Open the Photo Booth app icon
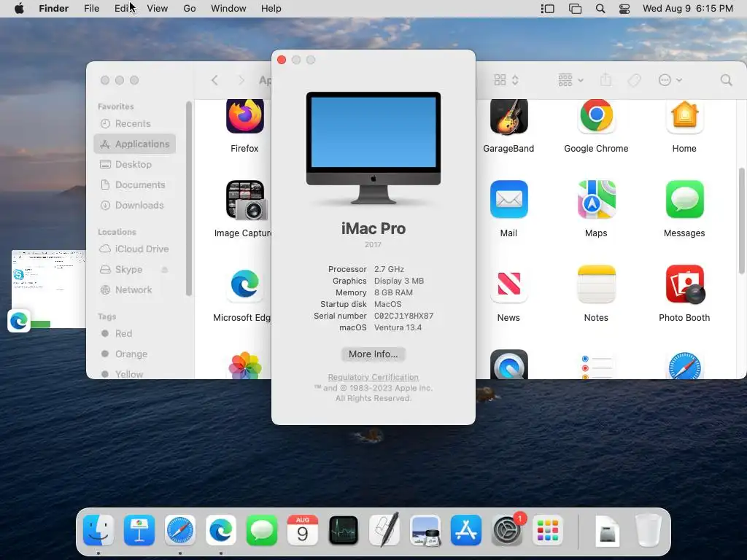The image size is (747, 560). (x=685, y=284)
